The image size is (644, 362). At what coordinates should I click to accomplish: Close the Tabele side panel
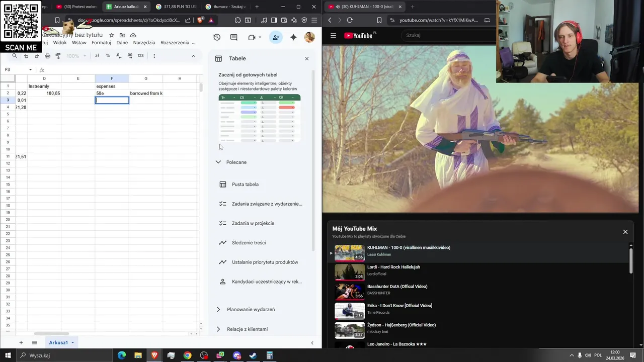click(307, 59)
